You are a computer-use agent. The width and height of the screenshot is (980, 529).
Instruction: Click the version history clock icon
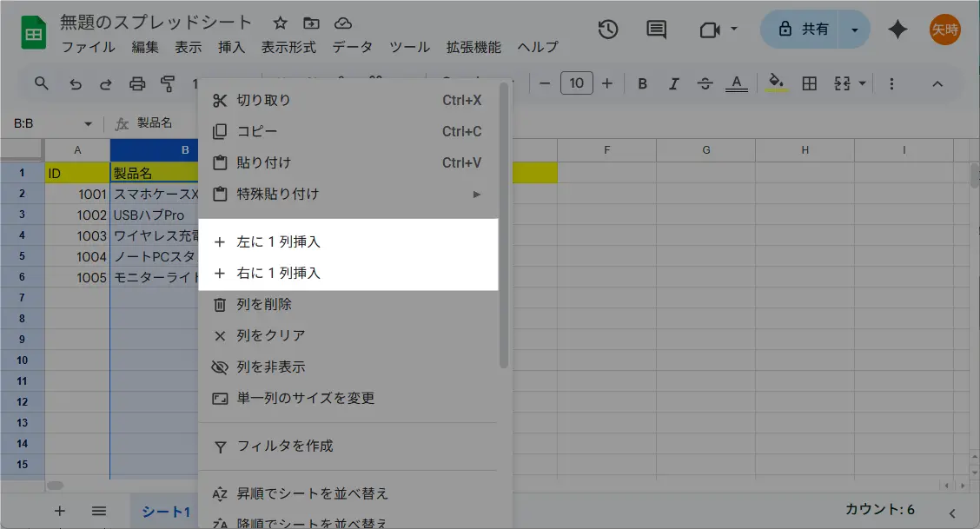[608, 30]
